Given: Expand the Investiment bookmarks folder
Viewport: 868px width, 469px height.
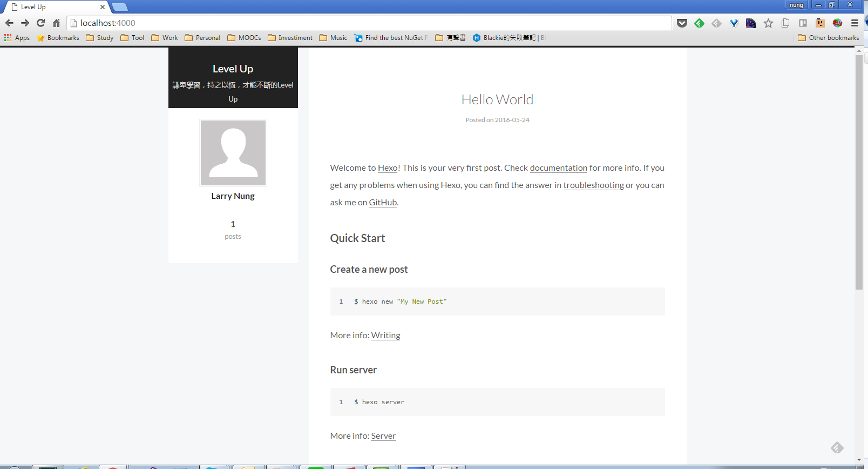Looking at the screenshot, I should 290,38.
